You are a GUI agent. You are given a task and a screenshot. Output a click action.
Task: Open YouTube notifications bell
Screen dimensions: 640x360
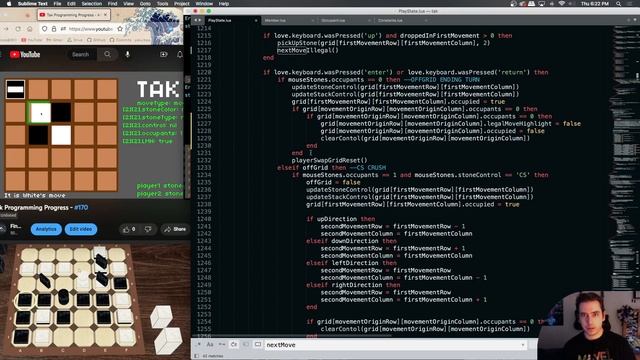point(180,54)
